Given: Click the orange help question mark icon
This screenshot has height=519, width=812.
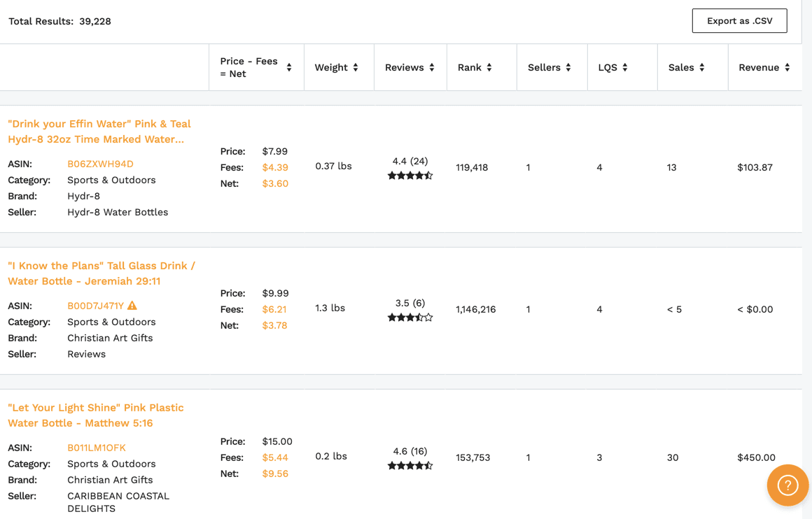Looking at the screenshot, I should [x=787, y=485].
